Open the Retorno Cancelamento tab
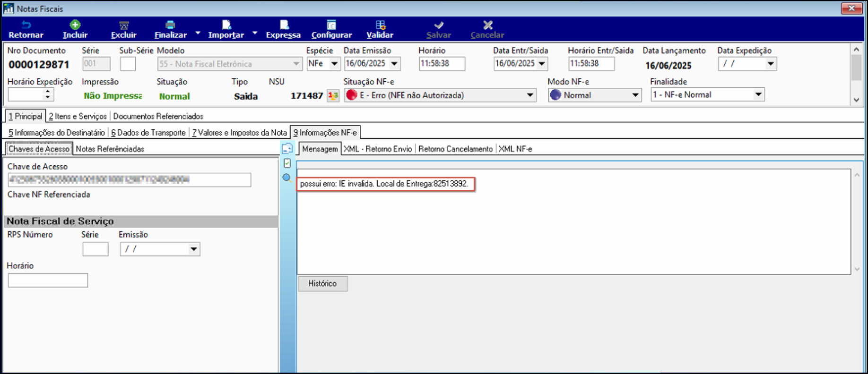The width and height of the screenshot is (868, 374). point(455,149)
